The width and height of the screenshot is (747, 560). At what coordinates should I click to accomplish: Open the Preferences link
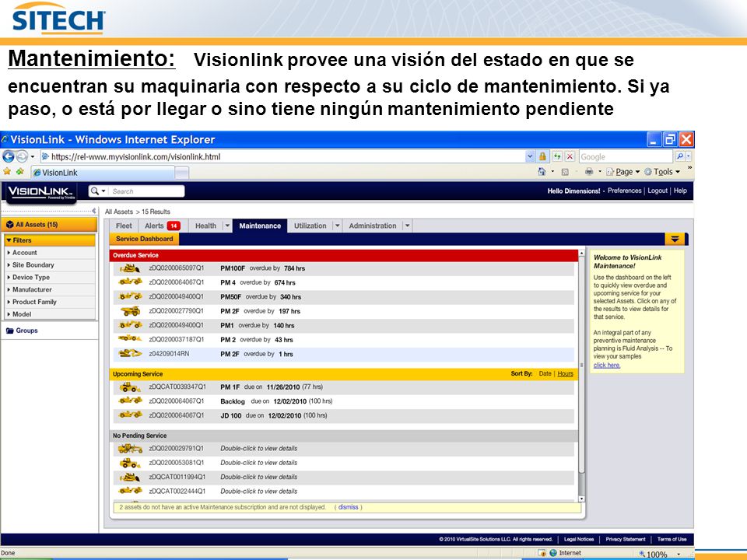pyautogui.click(x=625, y=191)
